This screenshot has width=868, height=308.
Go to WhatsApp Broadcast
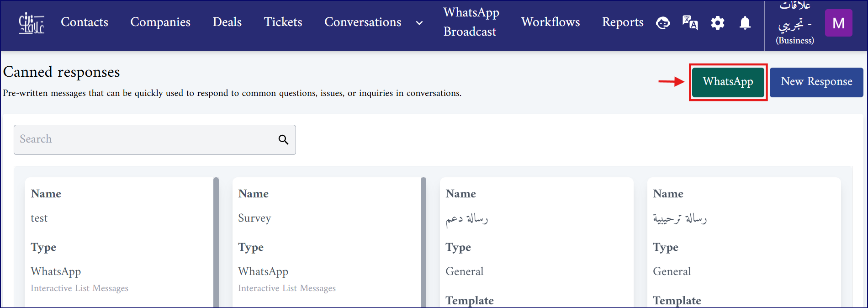pos(471,22)
